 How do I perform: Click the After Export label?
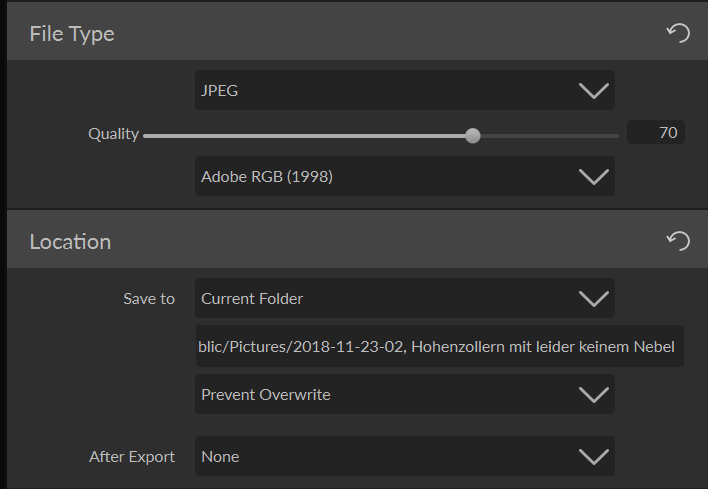[x=132, y=457]
